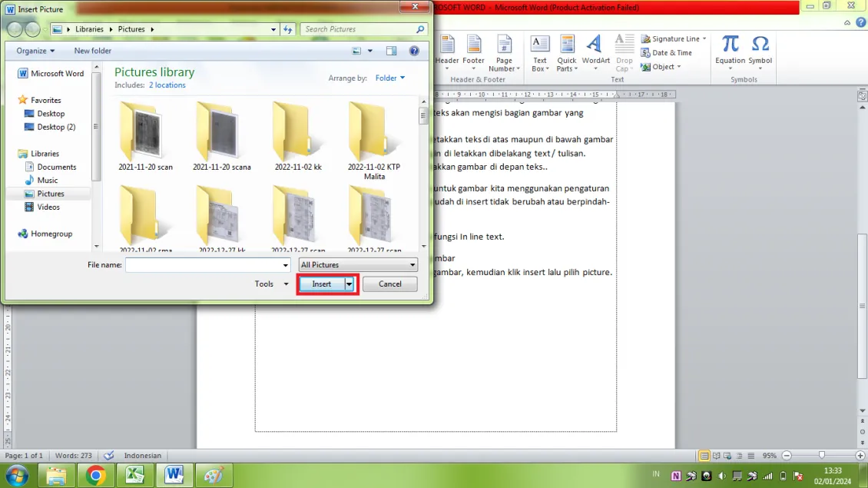Click Indonesian language in status bar
The width and height of the screenshot is (868, 488).
click(x=142, y=456)
